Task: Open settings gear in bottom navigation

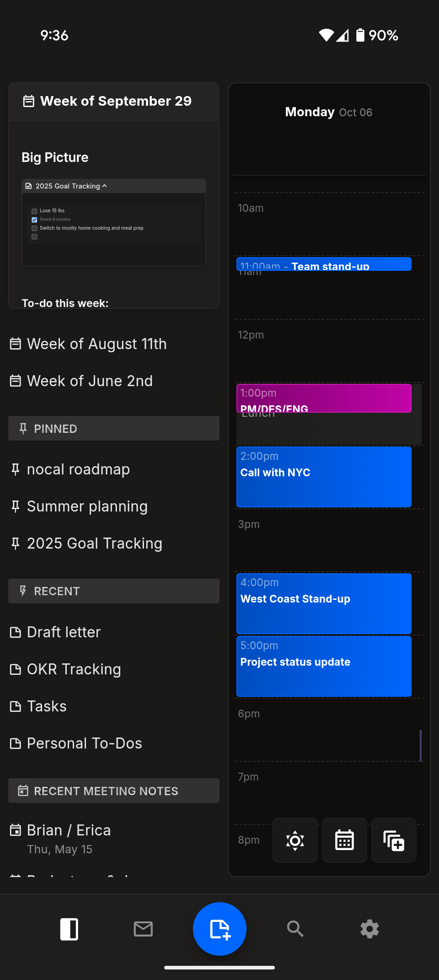Action: (x=369, y=929)
